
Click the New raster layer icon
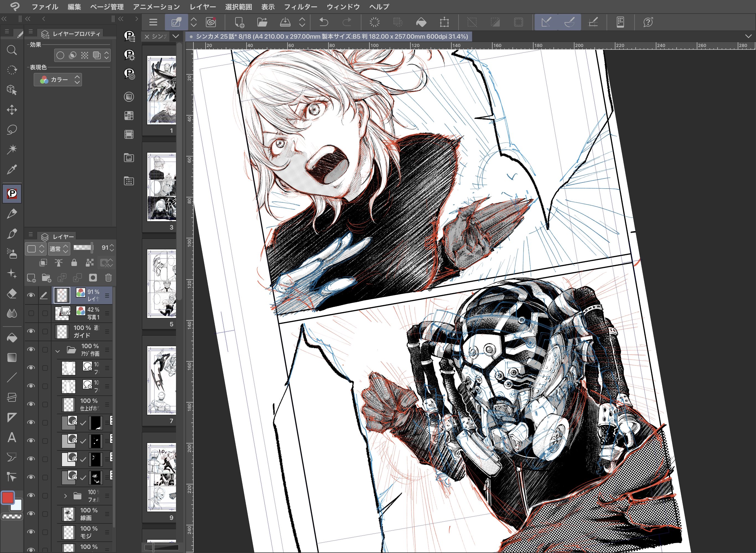[x=31, y=278]
